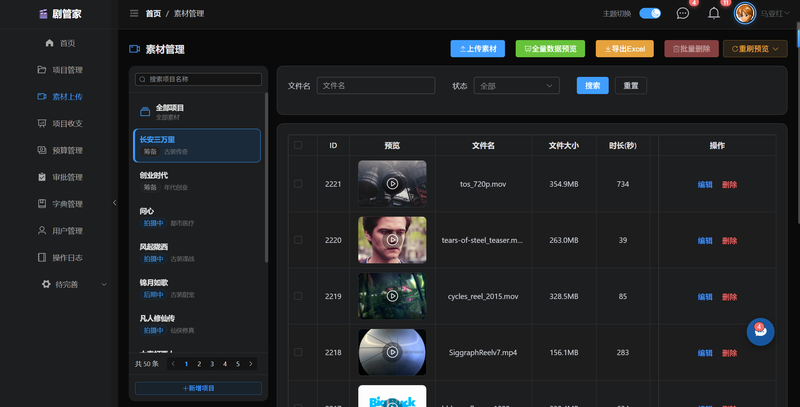800x407 pixels.
Task: Click the gear icon for 待完善
Action: coord(46,284)
